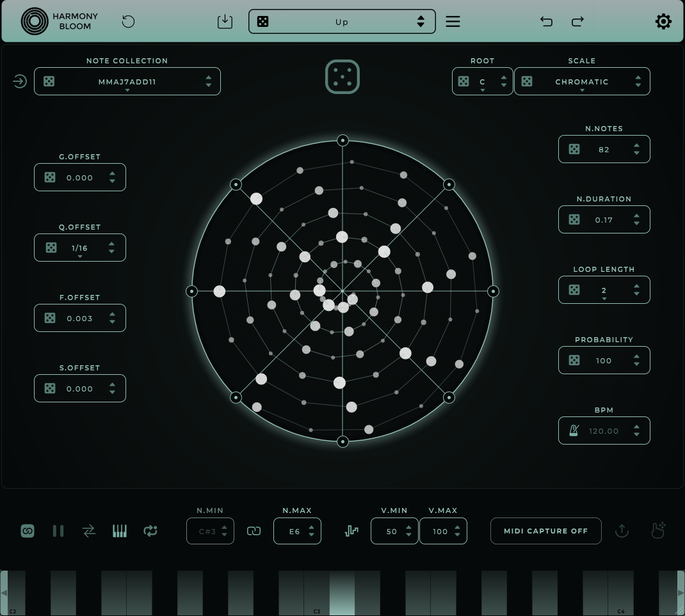Viewport: 685px width, 616px height.
Task: Toggle the link between N.MIN and N.MAX
Action: click(x=254, y=531)
